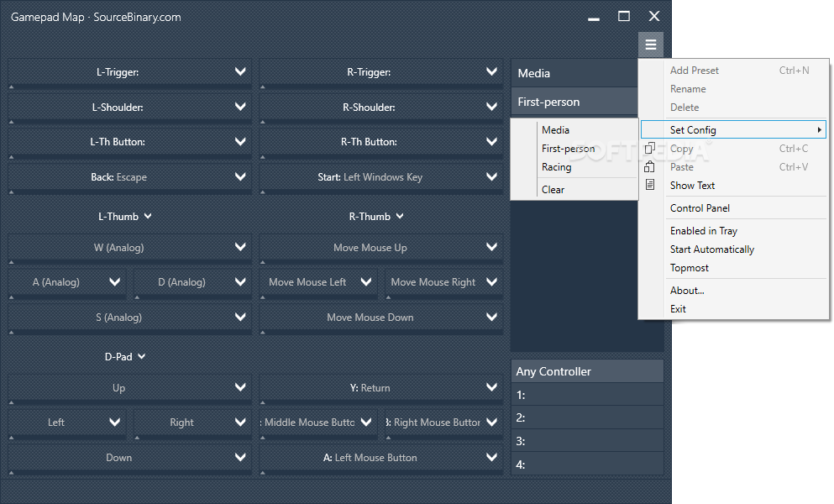Screen dimensions: 834x504
Task: Open the Move Mouse Up dropdown
Action: coord(492,248)
